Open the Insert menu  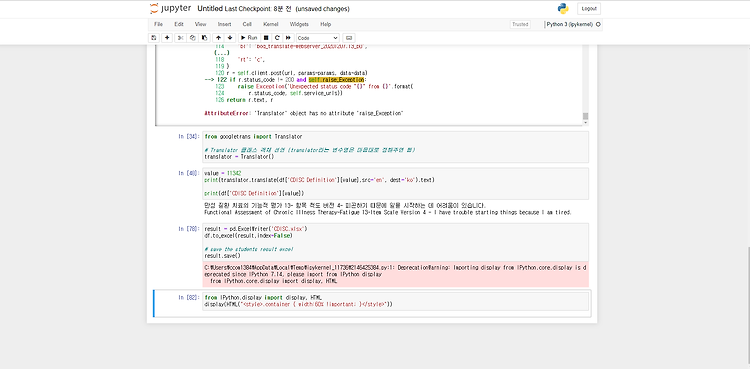click(224, 24)
